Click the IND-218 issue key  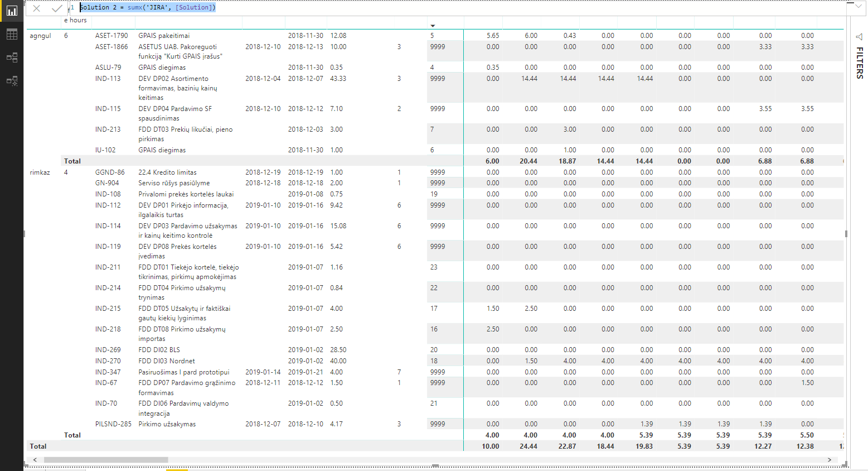[108, 329]
